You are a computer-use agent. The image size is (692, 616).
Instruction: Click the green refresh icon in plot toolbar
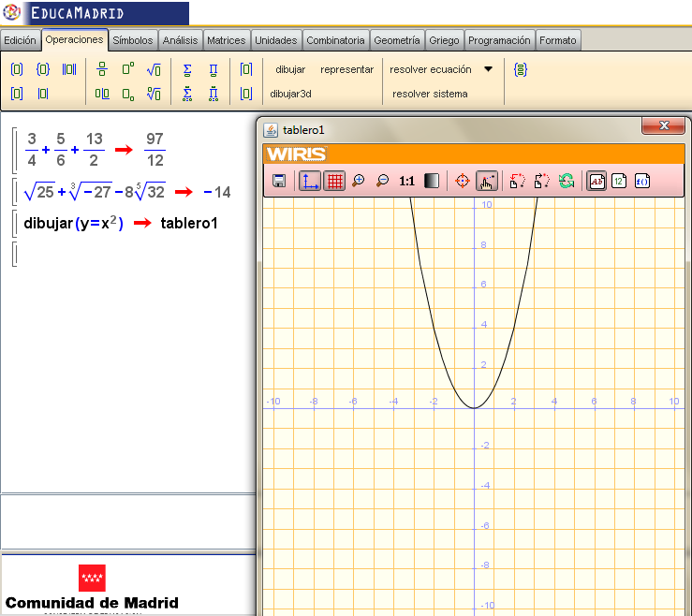point(567,181)
